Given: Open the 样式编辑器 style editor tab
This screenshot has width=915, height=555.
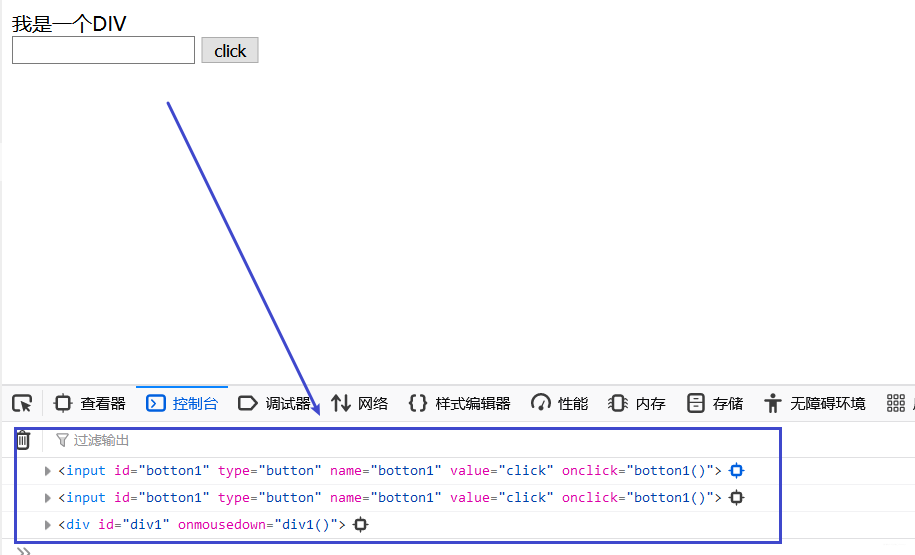Looking at the screenshot, I should pos(460,403).
